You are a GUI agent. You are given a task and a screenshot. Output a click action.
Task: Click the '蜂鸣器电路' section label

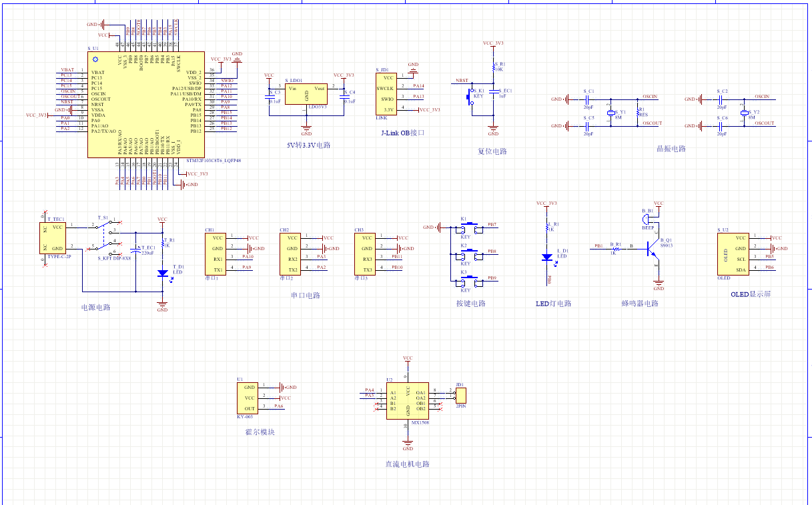[x=639, y=303]
